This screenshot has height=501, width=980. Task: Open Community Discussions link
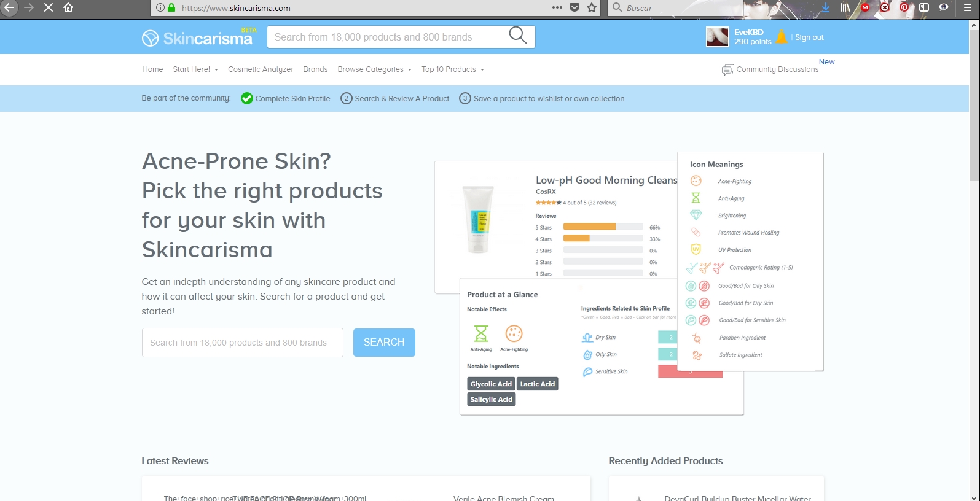pos(777,69)
